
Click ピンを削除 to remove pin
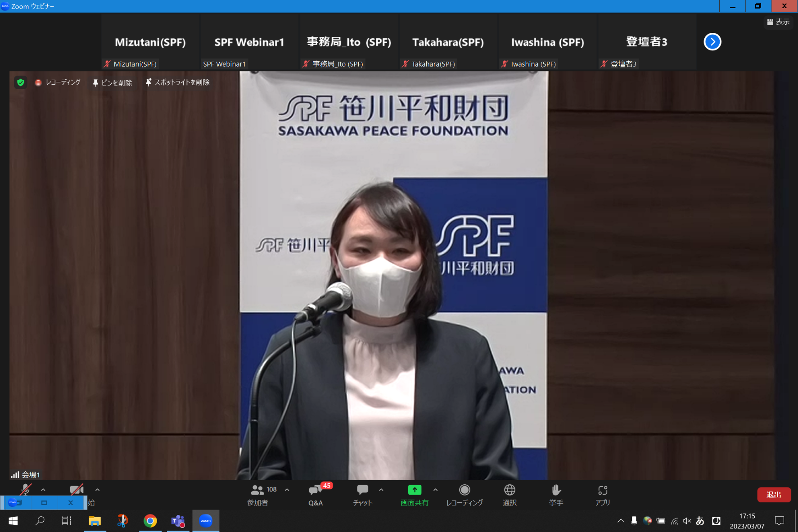click(x=112, y=83)
